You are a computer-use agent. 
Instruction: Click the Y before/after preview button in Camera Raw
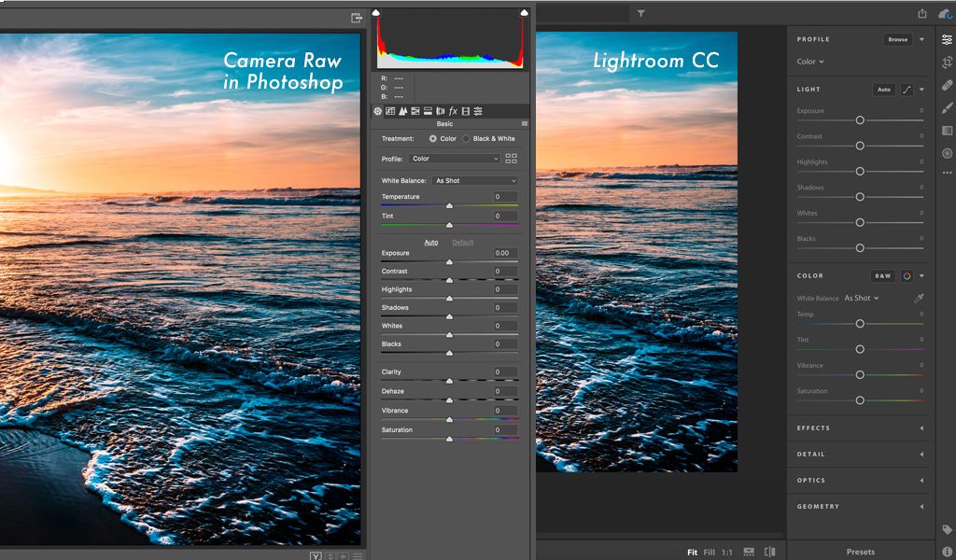pos(316,555)
